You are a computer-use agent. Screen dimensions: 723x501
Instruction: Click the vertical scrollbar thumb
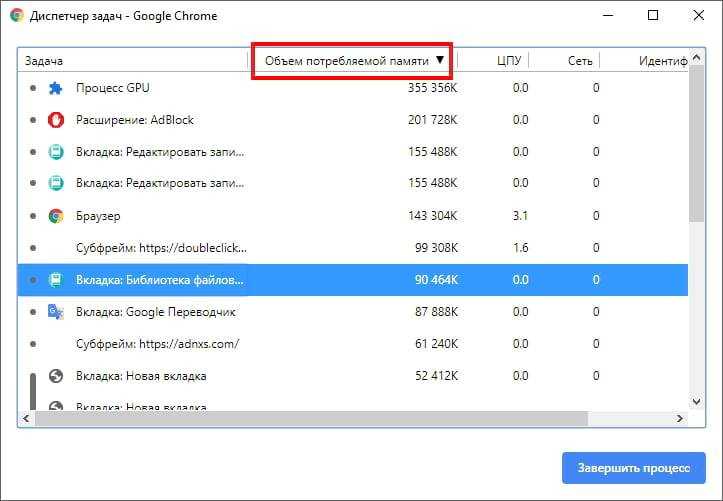(x=697, y=144)
